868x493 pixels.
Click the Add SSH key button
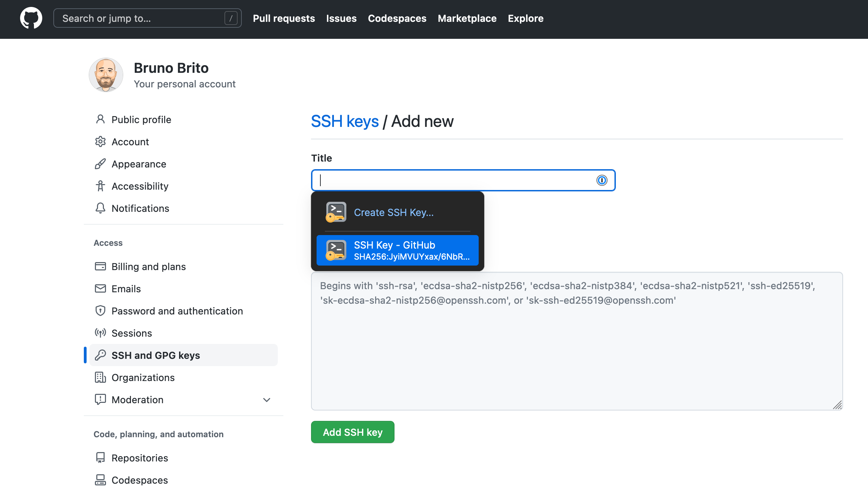click(x=352, y=432)
